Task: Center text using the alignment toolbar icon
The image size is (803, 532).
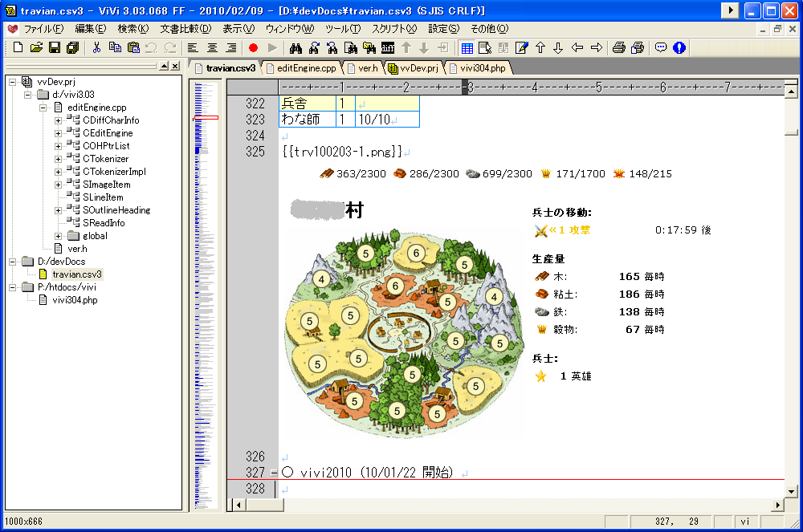Action: click(x=212, y=47)
